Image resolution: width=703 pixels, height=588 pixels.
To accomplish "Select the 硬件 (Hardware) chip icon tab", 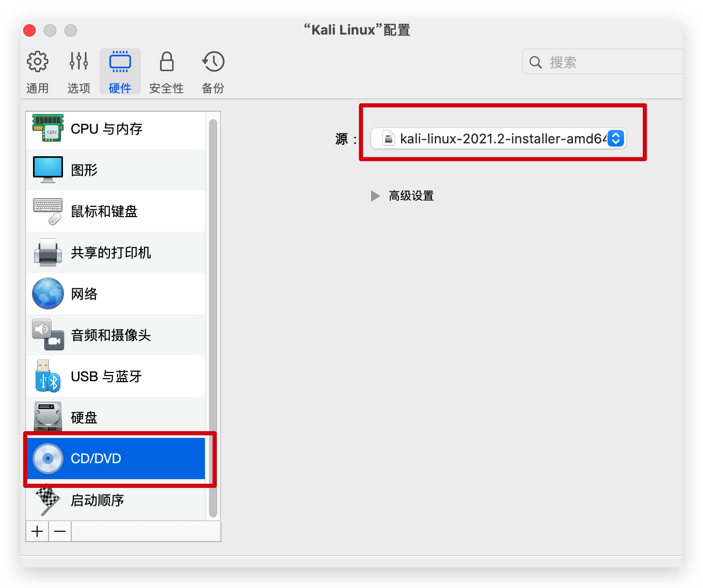I will 120,71.
